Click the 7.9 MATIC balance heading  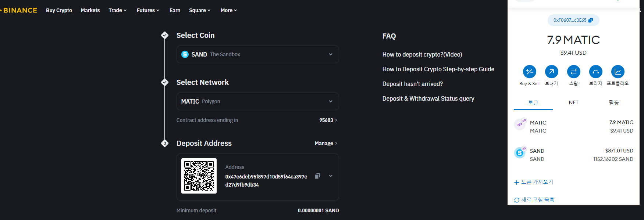coord(573,40)
